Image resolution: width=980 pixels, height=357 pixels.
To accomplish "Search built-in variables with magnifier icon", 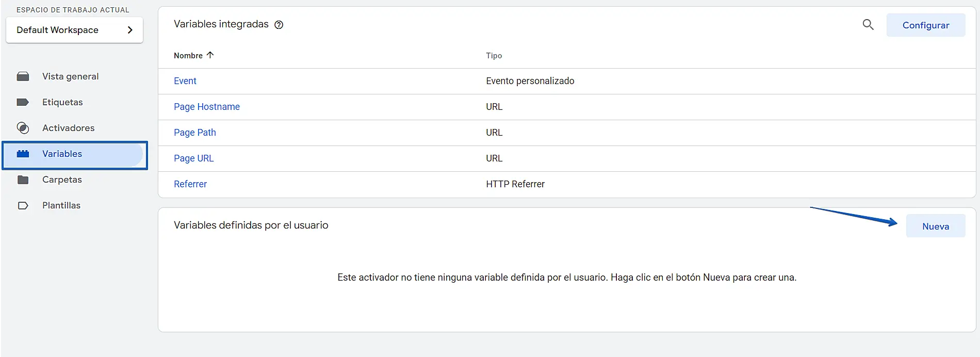I will coord(868,25).
